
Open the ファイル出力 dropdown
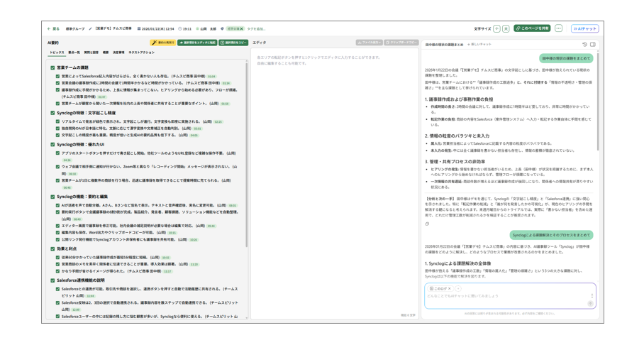370,43
